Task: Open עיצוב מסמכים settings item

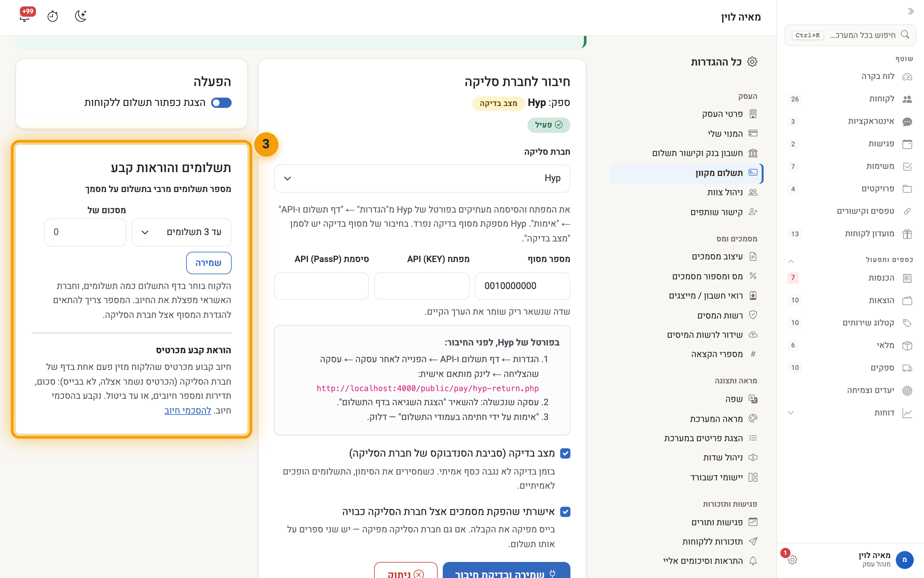Action: pos(686,257)
